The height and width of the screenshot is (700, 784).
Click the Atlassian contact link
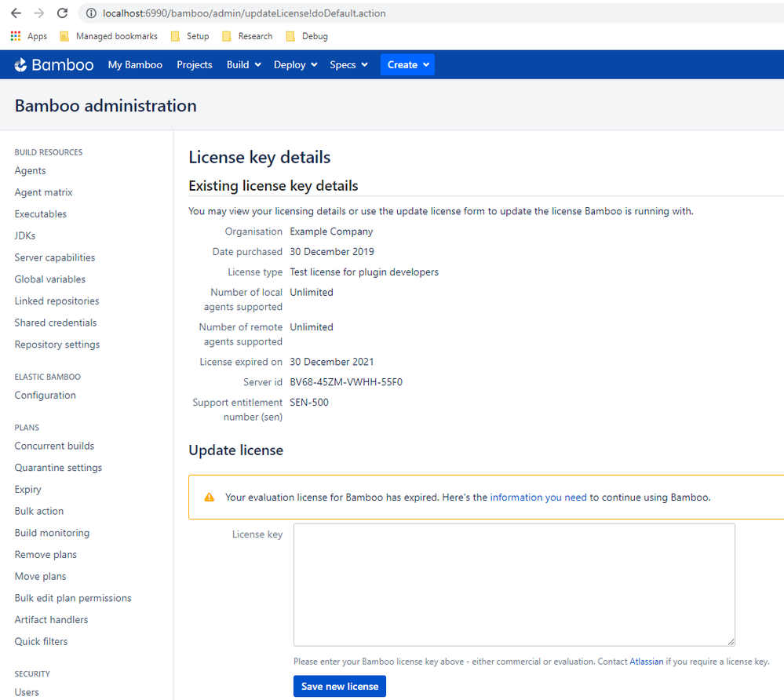point(646,662)
